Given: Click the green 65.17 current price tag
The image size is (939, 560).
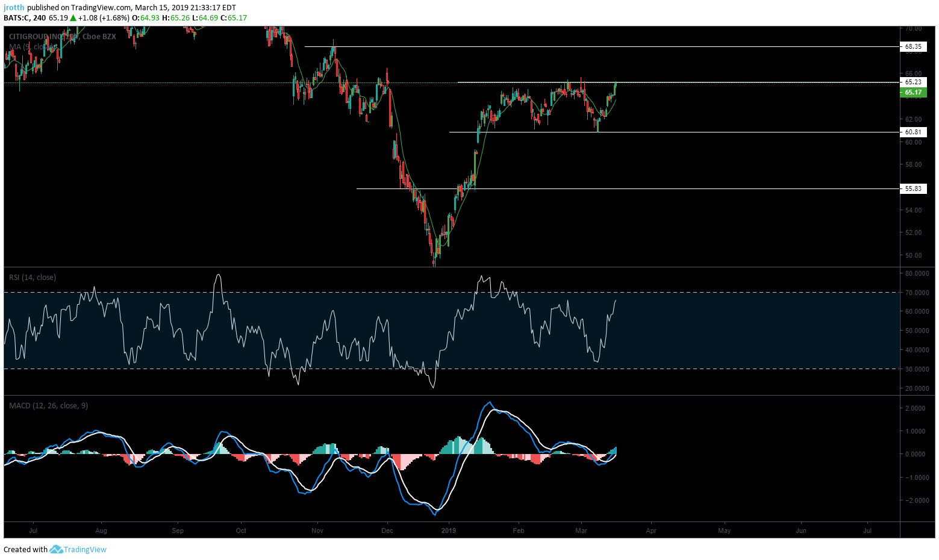Looking at the screenshot, I should [913, 92].
